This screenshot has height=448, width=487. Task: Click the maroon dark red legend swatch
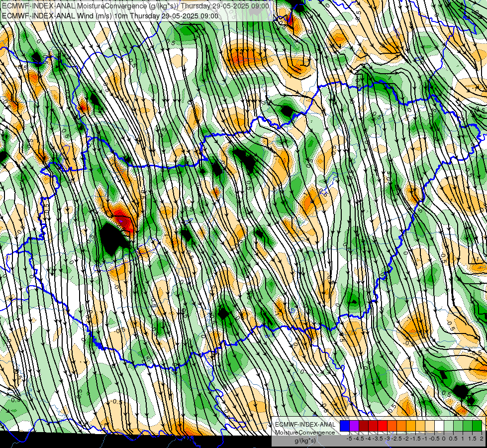[x=364, y=426]
